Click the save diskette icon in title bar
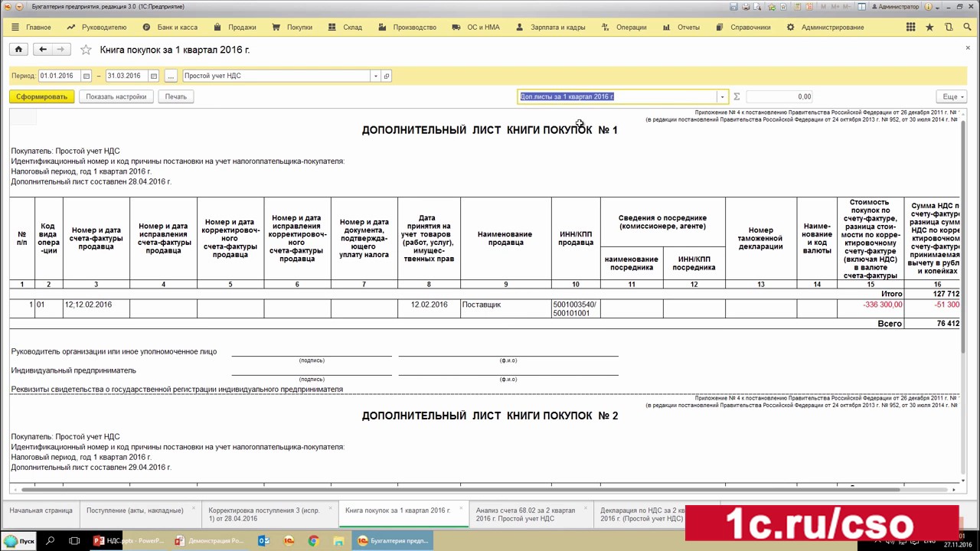Image resolution: width=980 pixels, height=551 pixels. 733,7
